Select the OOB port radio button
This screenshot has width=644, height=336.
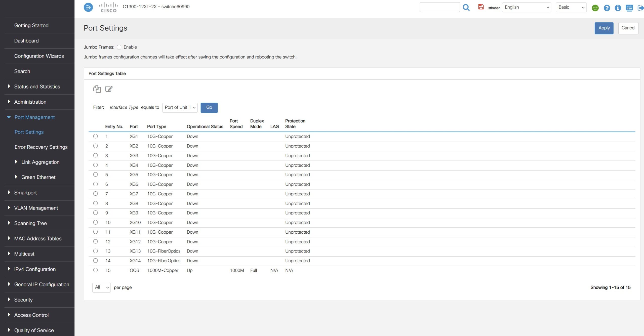pyautogui.click(x=95, y=270)
